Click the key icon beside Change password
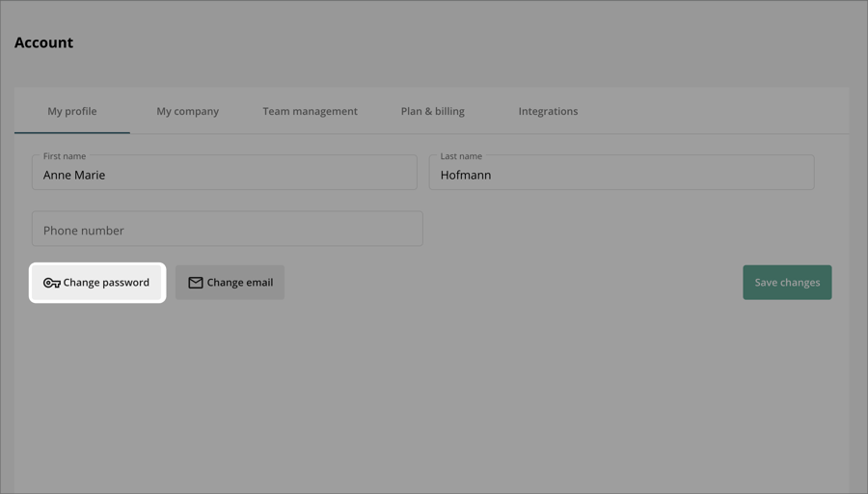 52,283
